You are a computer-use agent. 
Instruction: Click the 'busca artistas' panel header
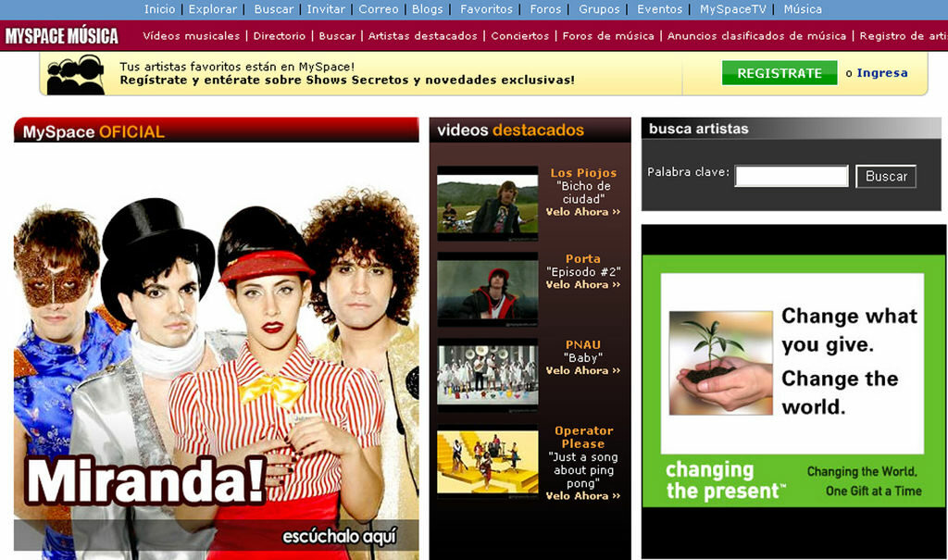(x=791, y=129)
